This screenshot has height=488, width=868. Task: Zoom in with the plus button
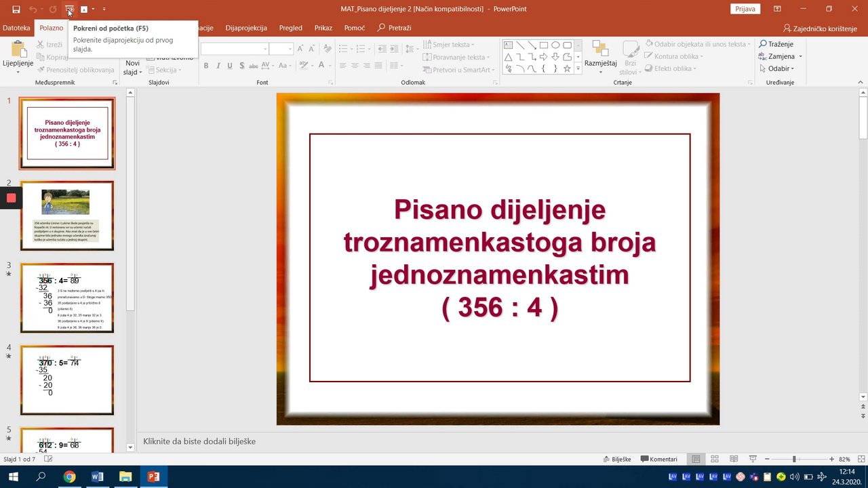click(831, 459)
